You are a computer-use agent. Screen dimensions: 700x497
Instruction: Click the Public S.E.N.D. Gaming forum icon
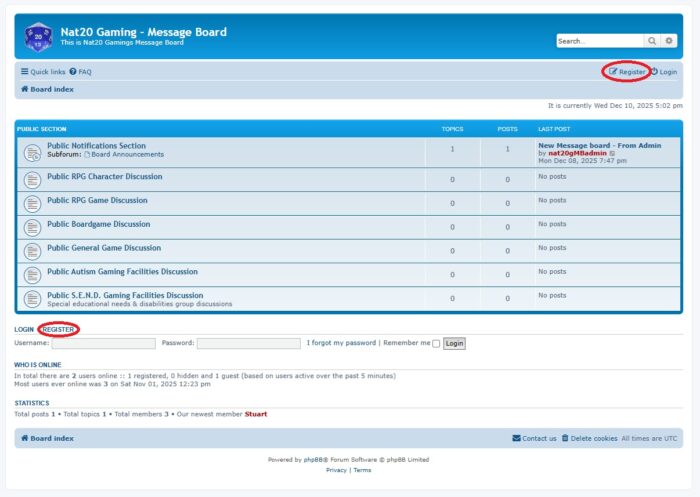click(x=32, y=299)
